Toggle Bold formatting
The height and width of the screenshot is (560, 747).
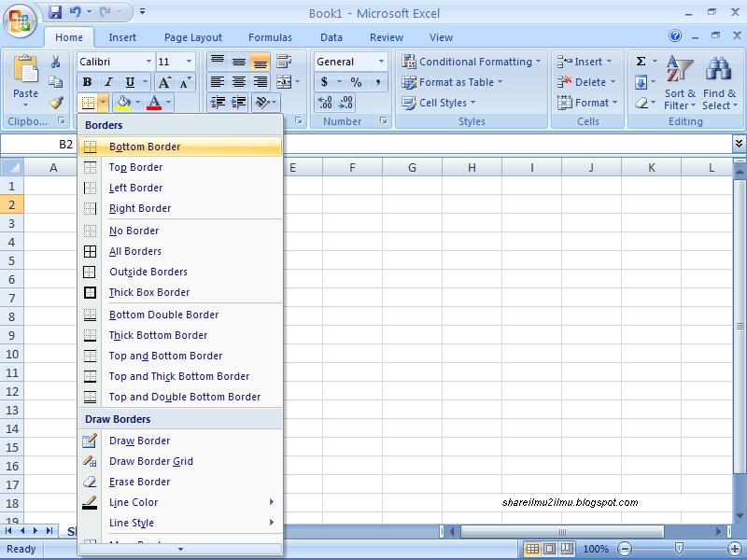pyautogui.click(x=87, y=82)
